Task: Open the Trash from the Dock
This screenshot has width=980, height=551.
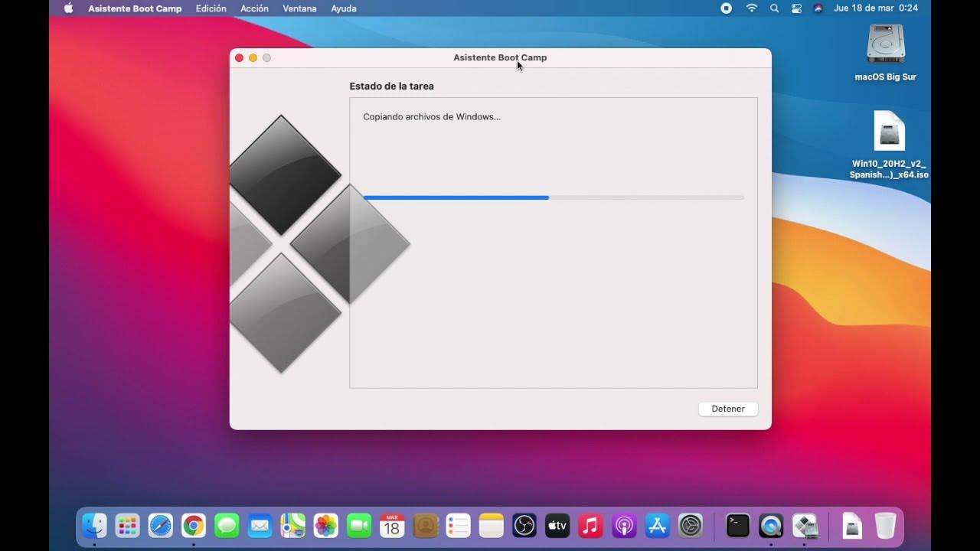Action: coord(885,526)
